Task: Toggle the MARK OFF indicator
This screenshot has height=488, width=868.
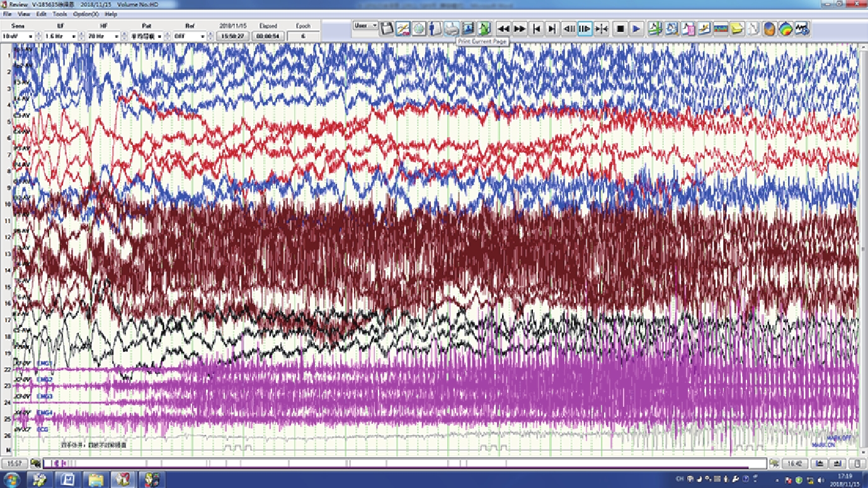Action: (841, 438)
